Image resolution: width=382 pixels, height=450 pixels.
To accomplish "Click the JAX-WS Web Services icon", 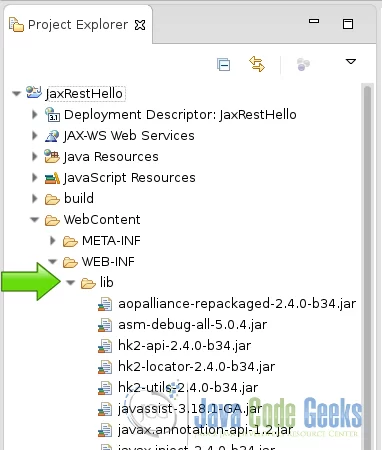I will (x=52, y=136).
